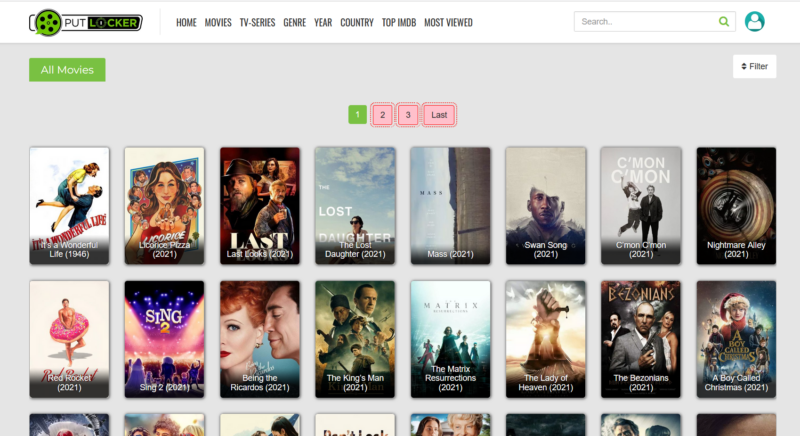Open the user account avatar icon
The image size is (800, 436).
755,21
